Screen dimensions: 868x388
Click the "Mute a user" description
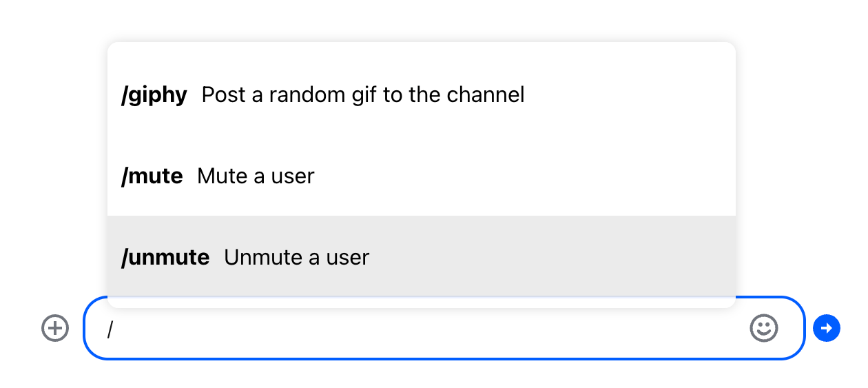point(256,176)
